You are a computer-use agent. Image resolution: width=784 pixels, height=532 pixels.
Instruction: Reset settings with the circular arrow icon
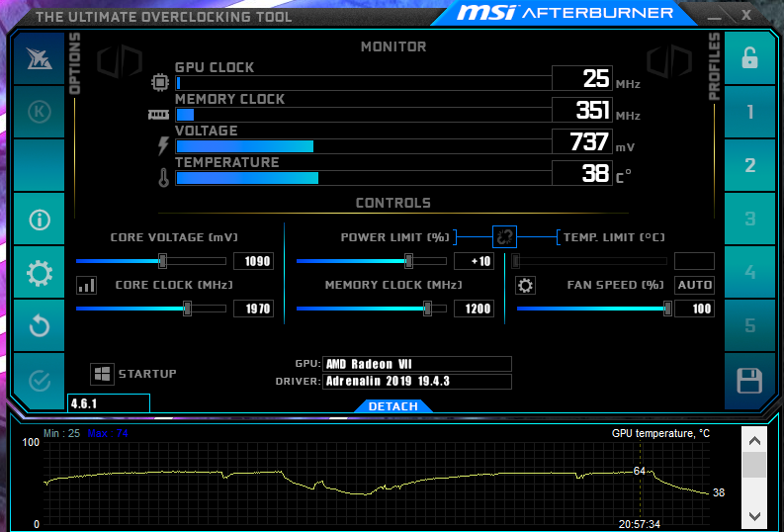pos(39,326)
